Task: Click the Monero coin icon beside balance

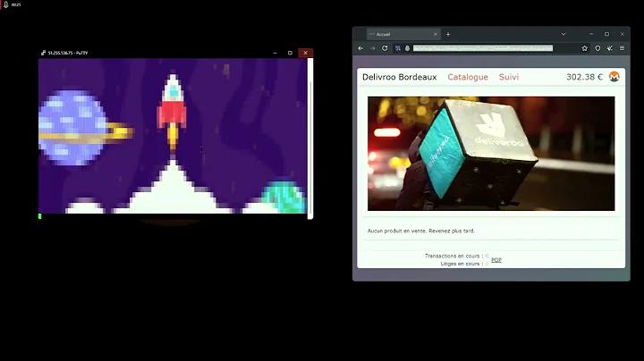Action: point(614,77)
